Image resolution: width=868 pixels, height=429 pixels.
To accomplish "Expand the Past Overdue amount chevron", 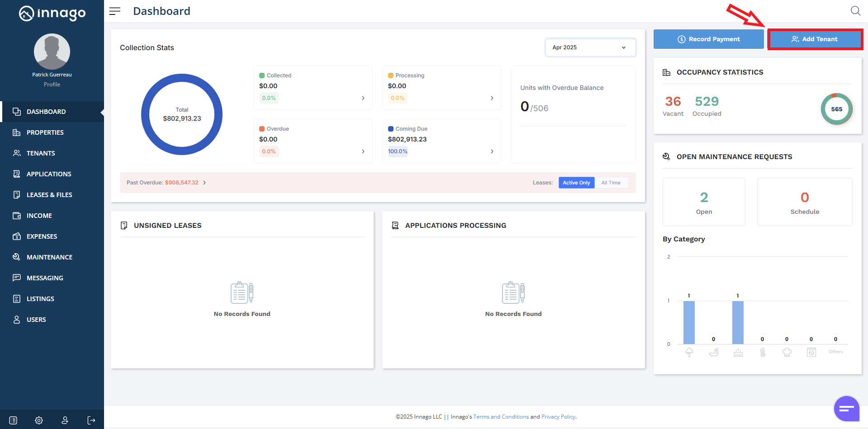I will (204, 183).
